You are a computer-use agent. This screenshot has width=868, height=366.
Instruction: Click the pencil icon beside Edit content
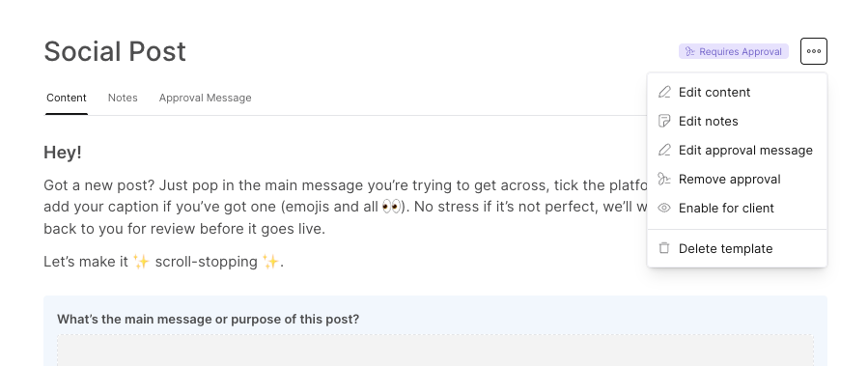pyautogui.click(x=663, y=93)
